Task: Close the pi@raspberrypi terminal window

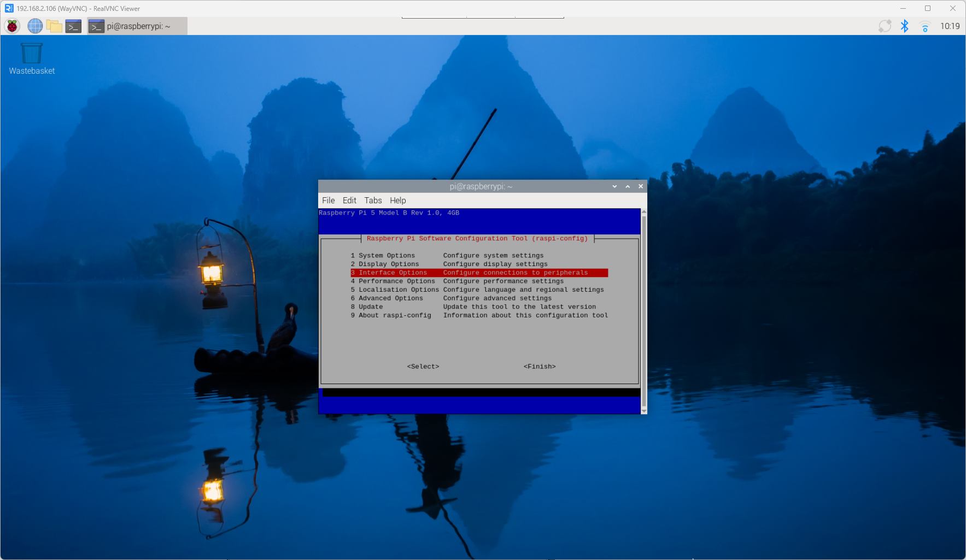Action: 641,186
